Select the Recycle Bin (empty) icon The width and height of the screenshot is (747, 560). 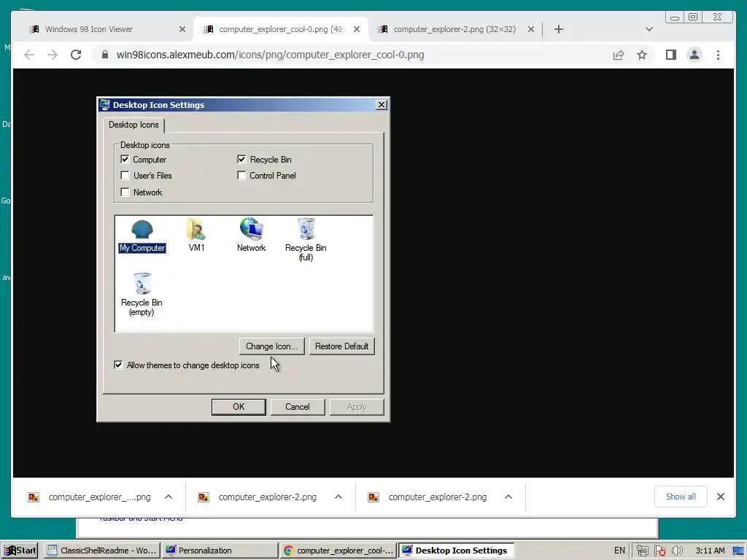142,295
